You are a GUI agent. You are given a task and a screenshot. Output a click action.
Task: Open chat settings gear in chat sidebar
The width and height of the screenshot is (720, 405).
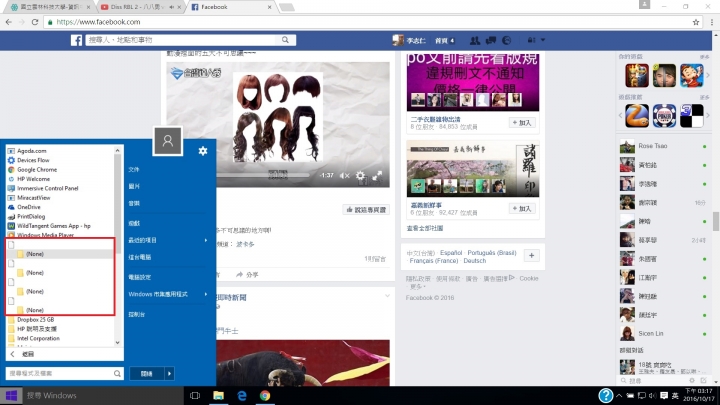(x=692, y=380)
